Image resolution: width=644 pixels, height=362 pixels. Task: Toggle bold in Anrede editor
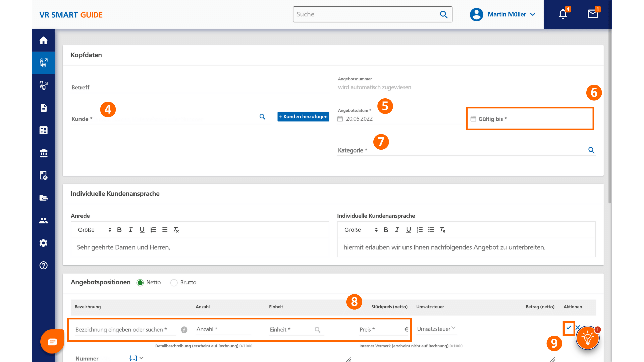[x=119, y=230]
